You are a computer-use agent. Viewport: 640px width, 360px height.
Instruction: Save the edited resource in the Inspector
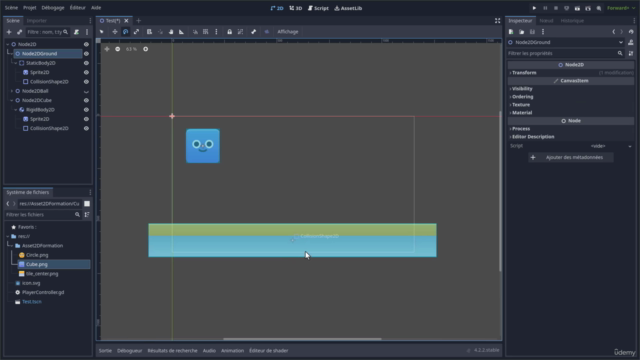click(532, 32)
